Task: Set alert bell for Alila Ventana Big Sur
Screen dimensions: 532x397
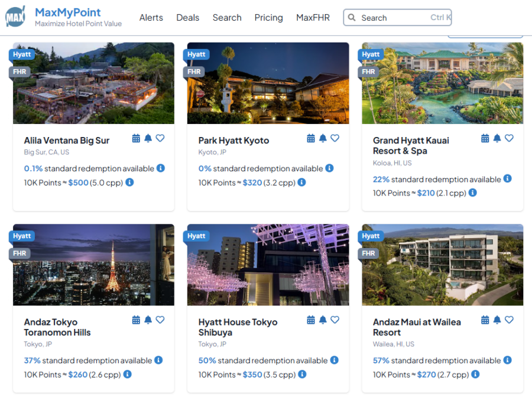Action: (148, 138)
